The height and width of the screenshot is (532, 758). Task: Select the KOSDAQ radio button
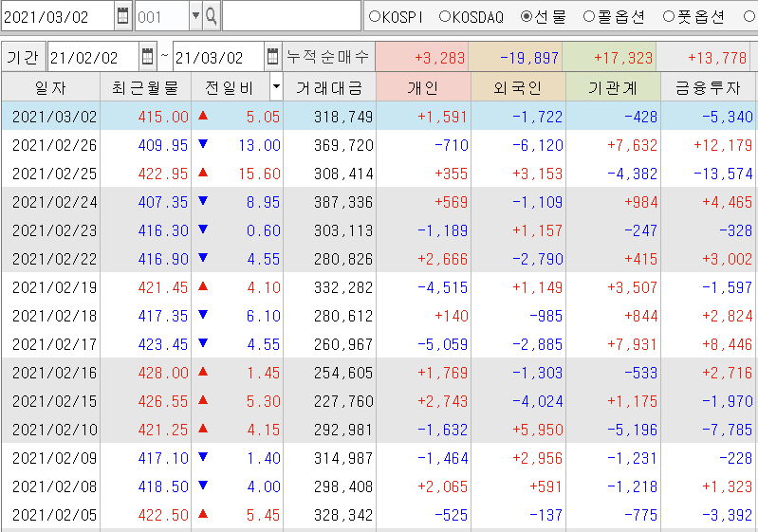pos(445,16)
